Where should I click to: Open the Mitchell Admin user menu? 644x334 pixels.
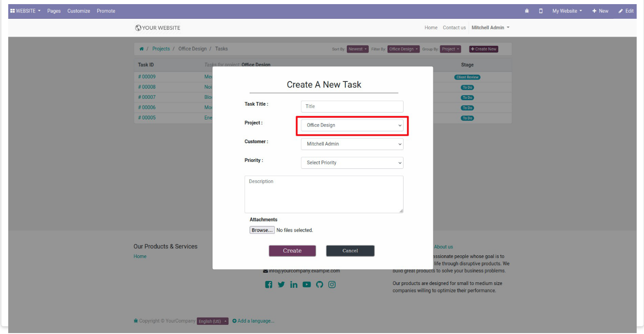tap(491, 27)
